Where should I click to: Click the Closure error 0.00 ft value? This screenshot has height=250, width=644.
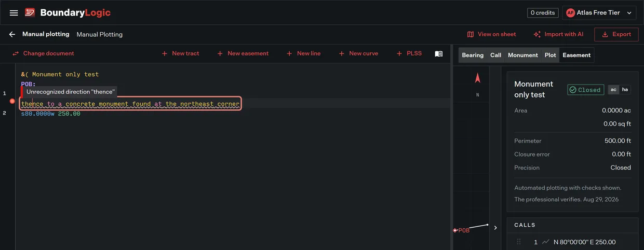622,154
